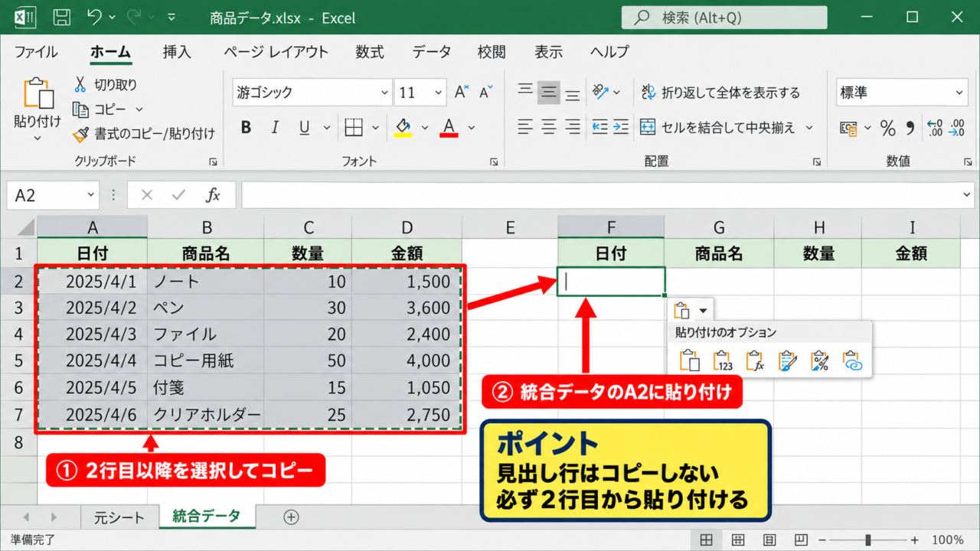The width and height of the screenshot is (980, 551).
Task: Click Paste Formulas (fx) in paste options
Action: coord(755,360)
